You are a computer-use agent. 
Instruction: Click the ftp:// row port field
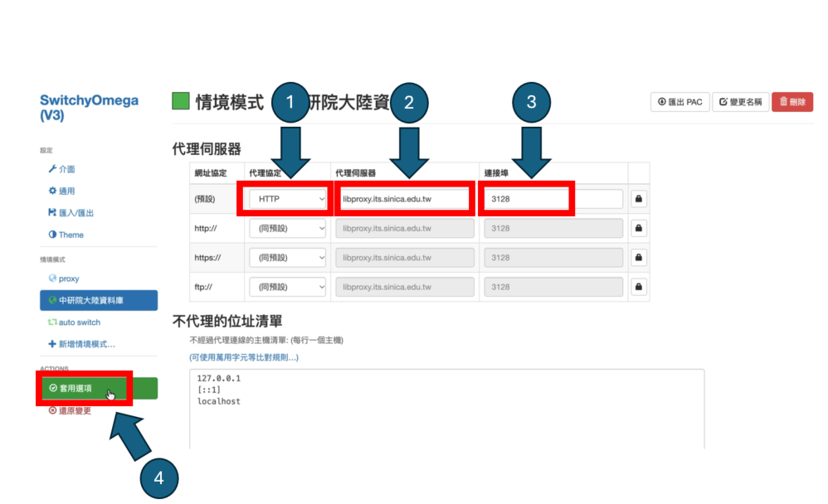[x=553, y=287]
